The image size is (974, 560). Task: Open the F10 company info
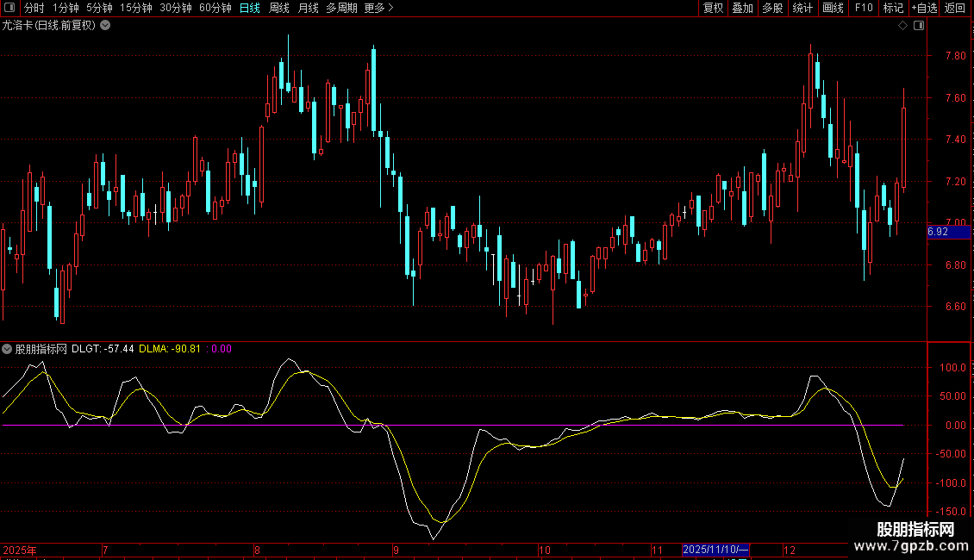[x=864, y=8]
